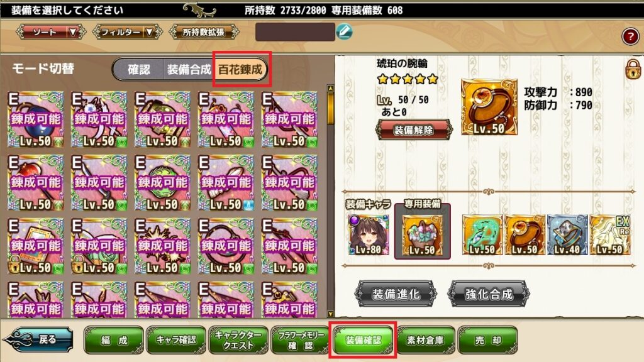The height and width of the screenshot is (362, 644).
Task: Click the large 琥珀の腕輪 bracelet icon
Action: 489,107
